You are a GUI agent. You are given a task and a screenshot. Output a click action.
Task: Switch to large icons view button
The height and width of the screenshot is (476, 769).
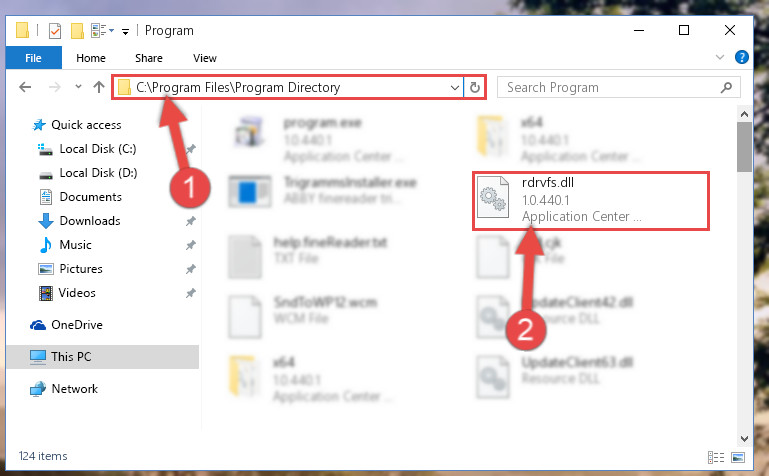pyautogui.click(x=738, y=457)
